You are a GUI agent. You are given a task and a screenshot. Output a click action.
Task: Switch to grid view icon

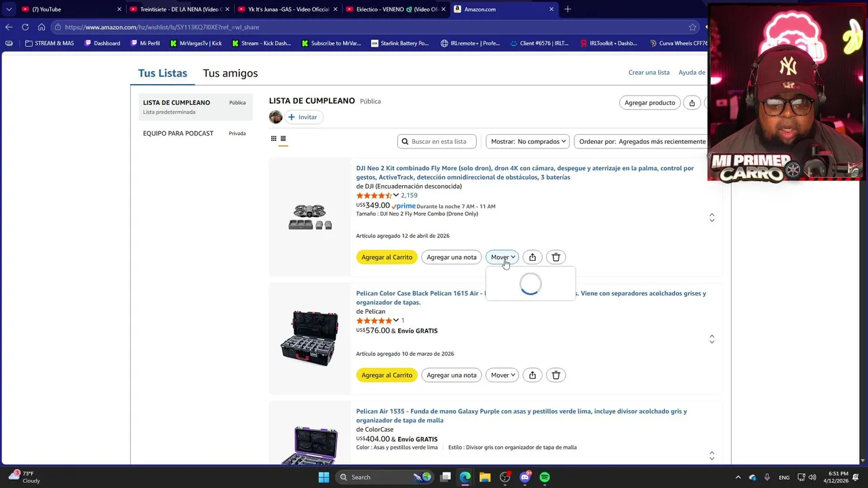pos(274,139)
